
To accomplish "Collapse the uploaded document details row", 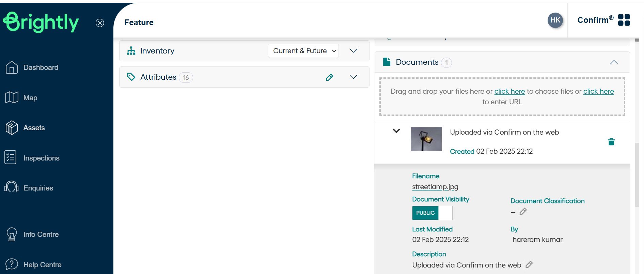I will (396, 131).
